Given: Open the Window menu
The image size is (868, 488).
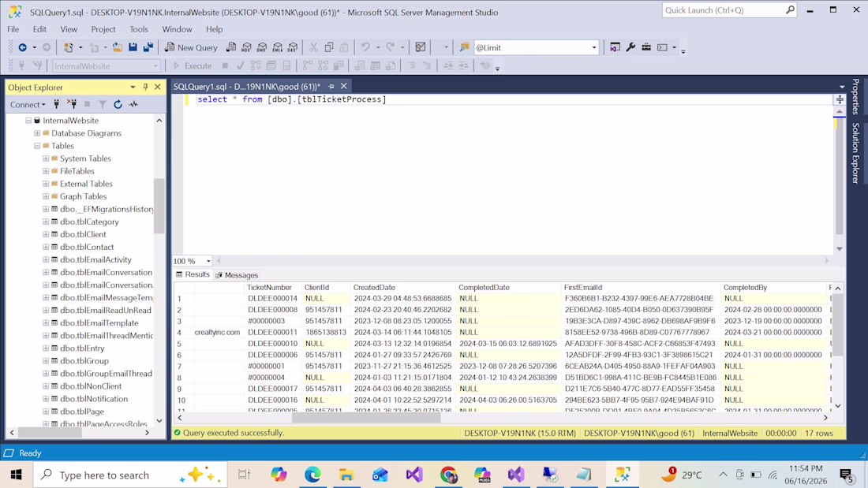Looking at the screenshot, I should click(x=177, y=29).
